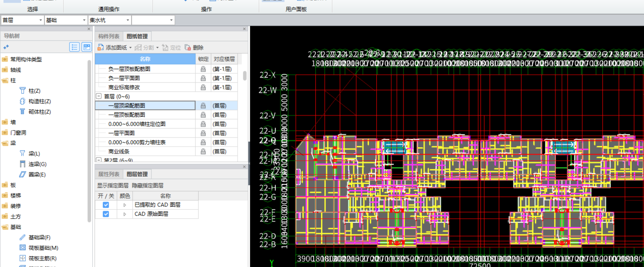Click 隐藏指定图层 button
Viewport: 644px width, 267px height.
(x=147, y=185)
